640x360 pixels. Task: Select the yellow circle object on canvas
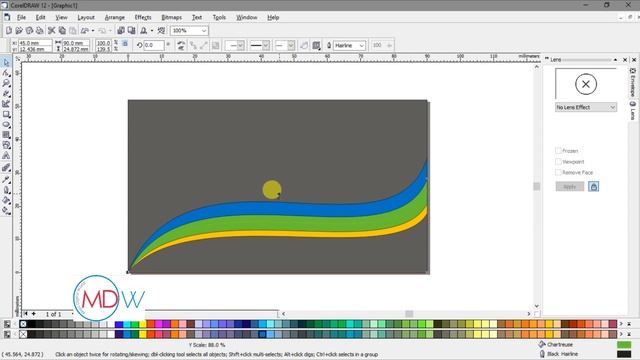click(271, 189)
